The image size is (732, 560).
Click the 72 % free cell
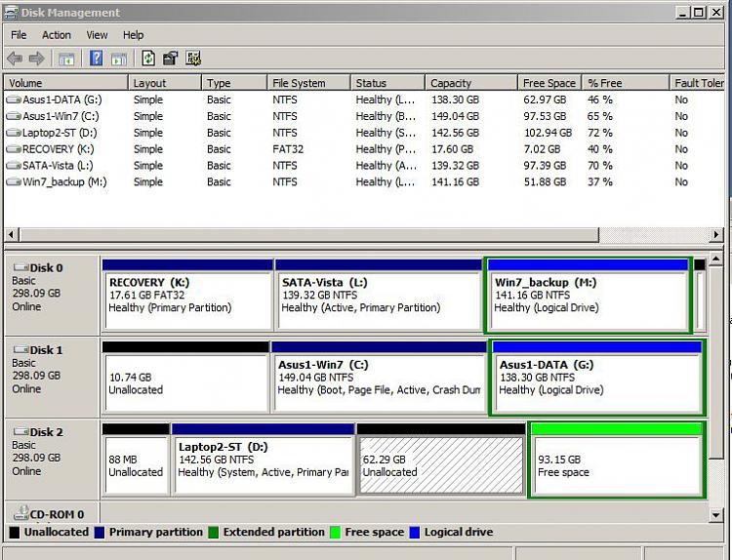pyautogui.click(x=600, y=133)
